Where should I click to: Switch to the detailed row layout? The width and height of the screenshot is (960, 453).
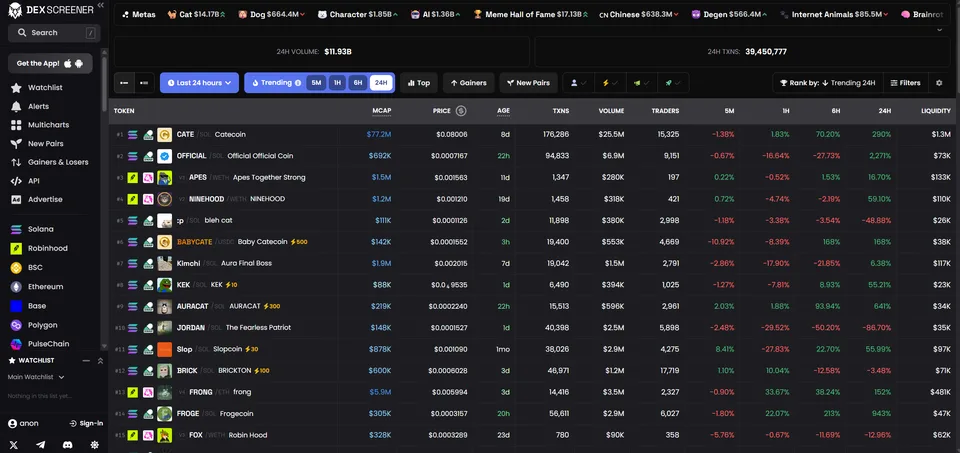point(144,83)
